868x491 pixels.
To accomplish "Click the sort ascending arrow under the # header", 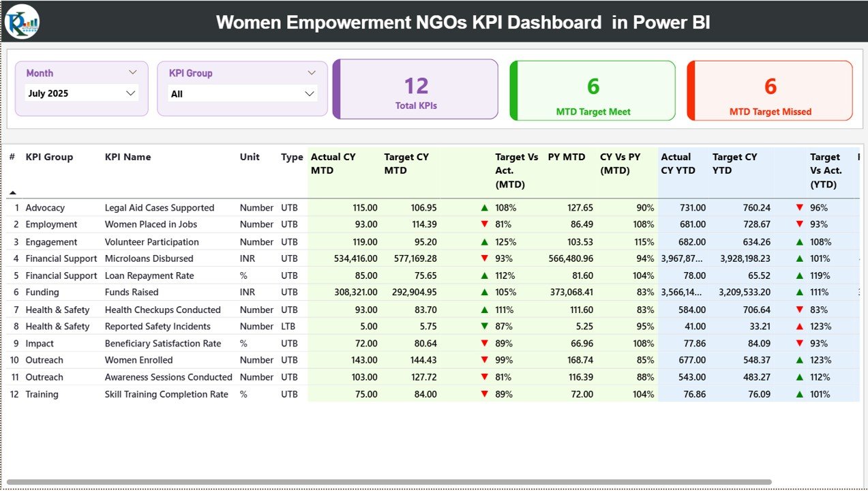I will point(12,193).
